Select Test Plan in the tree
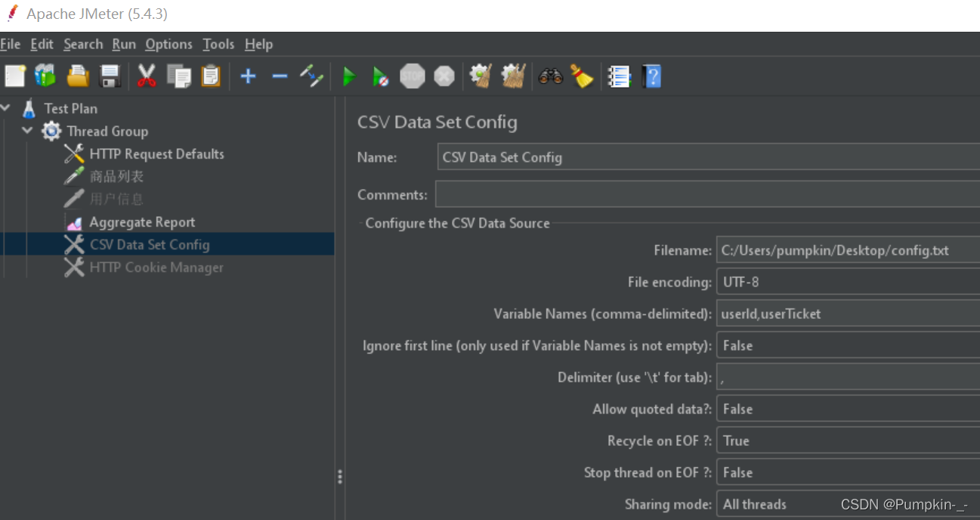980x520 pixels. click(x=71, y=108)
